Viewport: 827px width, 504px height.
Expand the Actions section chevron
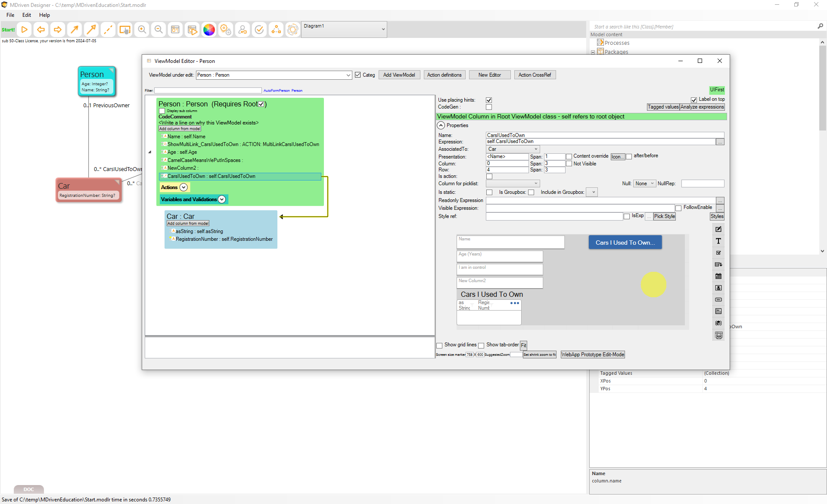click(x=184, y=187)
